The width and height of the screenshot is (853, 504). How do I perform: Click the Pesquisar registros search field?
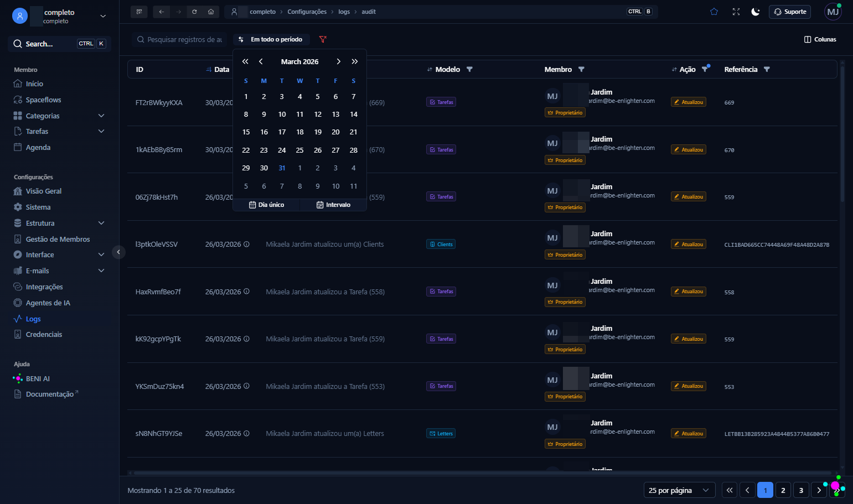click(180, 39)
